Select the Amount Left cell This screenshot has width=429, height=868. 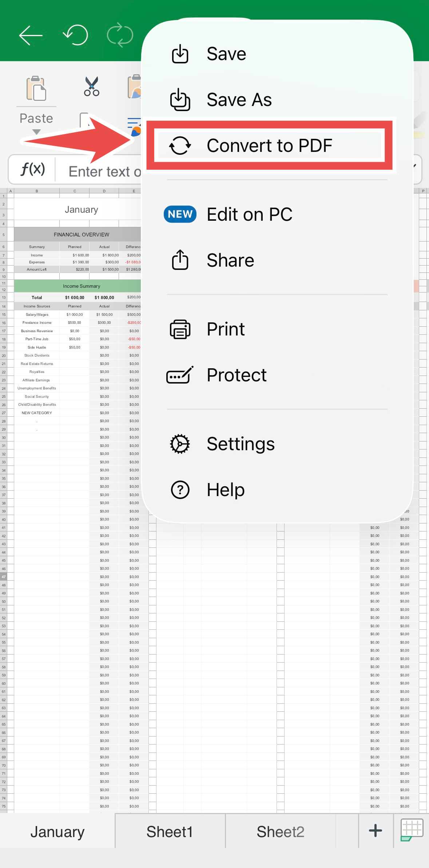(37, 270)
